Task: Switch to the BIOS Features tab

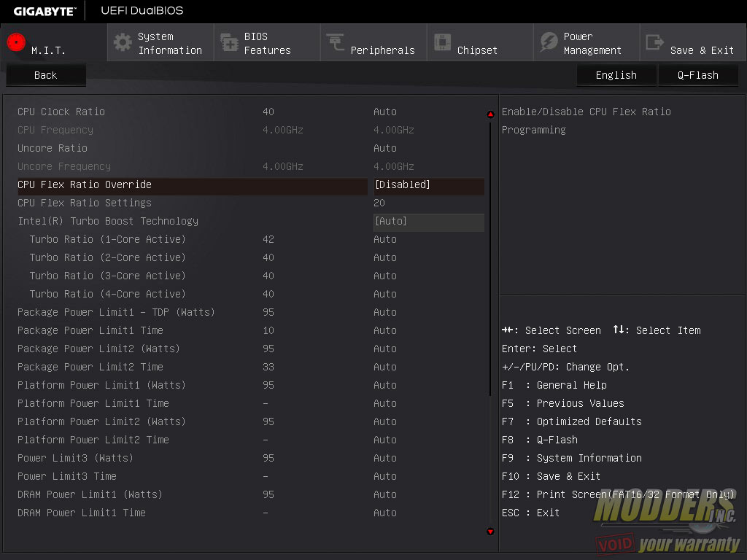Action: (267, 43)
